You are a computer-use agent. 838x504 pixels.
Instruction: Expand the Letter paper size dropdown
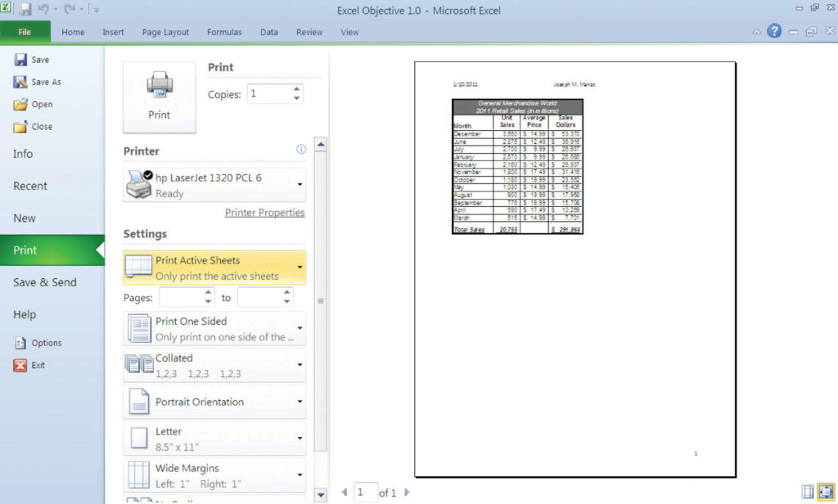pos(214,439)
